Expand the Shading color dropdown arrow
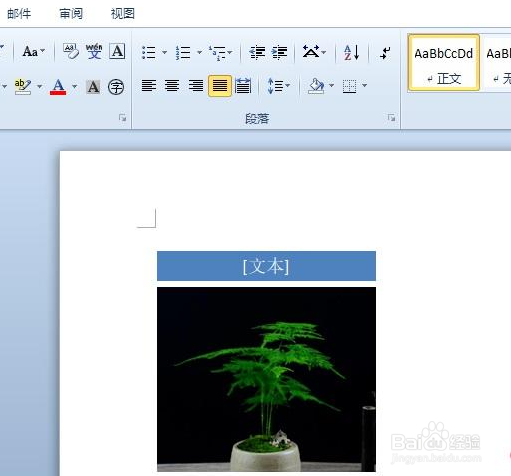The image size is (511, 476). (331, 86)
